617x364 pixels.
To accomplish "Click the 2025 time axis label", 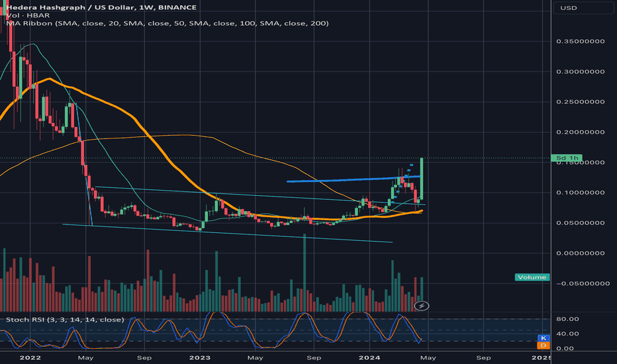I will [542, 357].
